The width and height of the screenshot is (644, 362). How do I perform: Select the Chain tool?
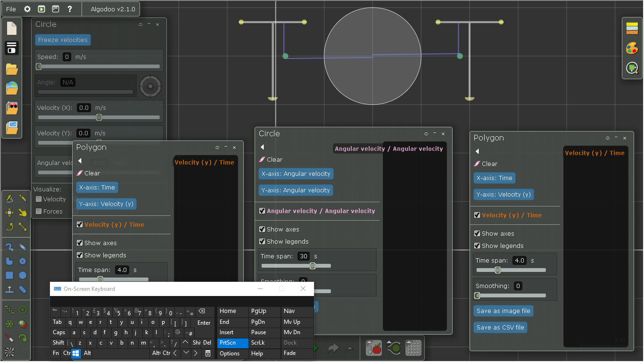pos(22,289)
